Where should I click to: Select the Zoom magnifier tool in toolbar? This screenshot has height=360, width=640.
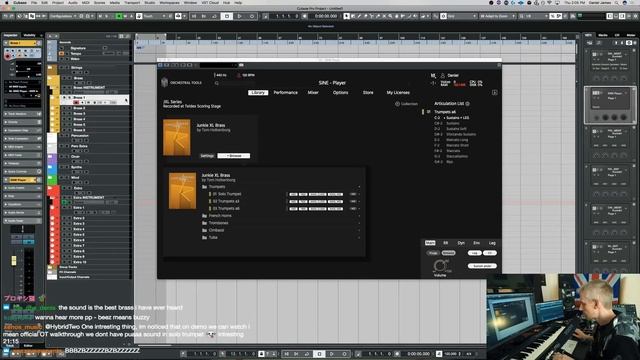point(390,16)
